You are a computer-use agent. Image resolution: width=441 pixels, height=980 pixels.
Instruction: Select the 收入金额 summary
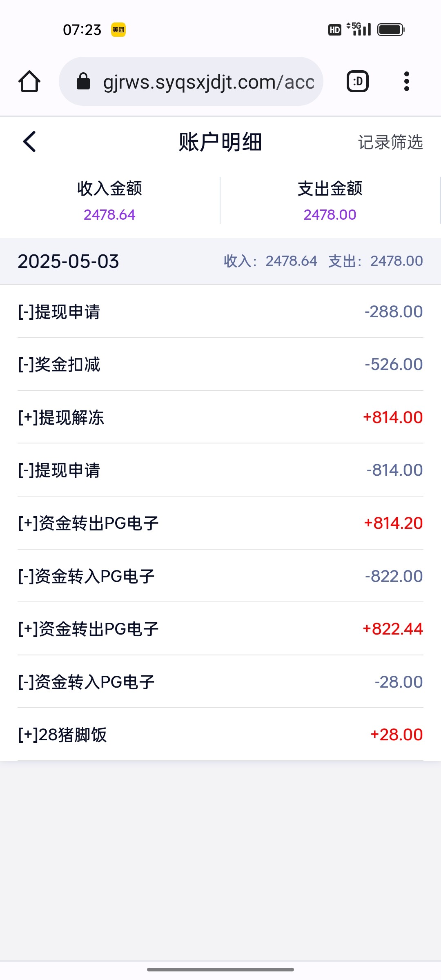tap(109, 200)
